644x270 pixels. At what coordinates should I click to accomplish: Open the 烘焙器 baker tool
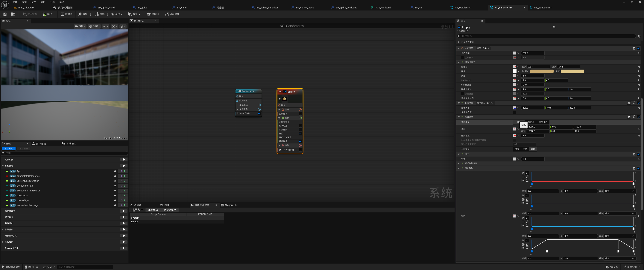click(x=153, y=14)
